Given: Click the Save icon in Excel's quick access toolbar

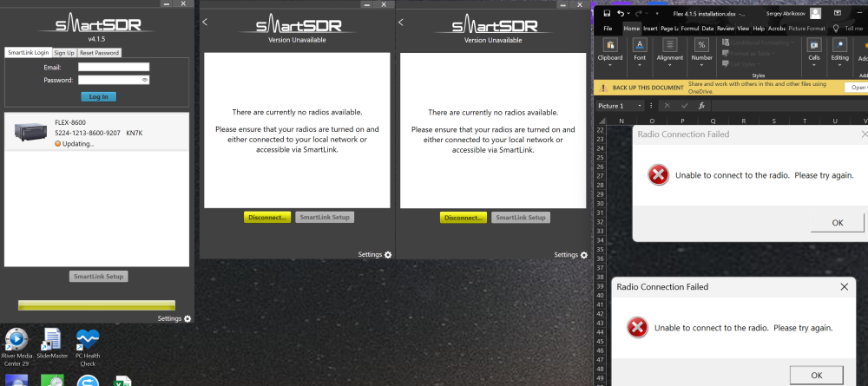Looking at the screenshot, I should coord(607,13).
